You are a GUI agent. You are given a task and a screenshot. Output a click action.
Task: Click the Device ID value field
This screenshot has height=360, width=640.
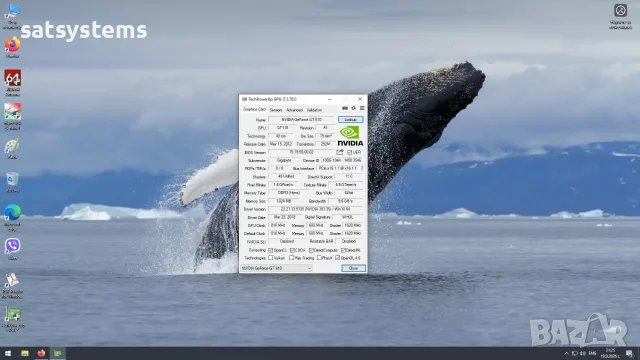[342, 160]
